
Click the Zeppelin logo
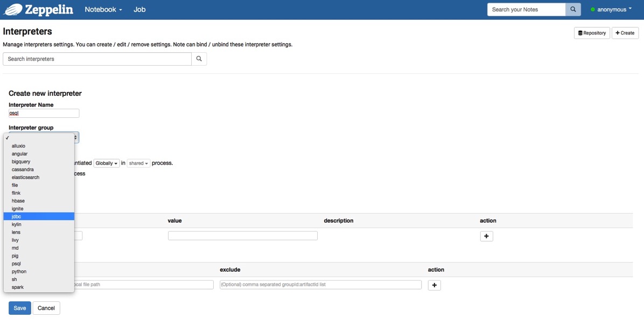[39, 10]
